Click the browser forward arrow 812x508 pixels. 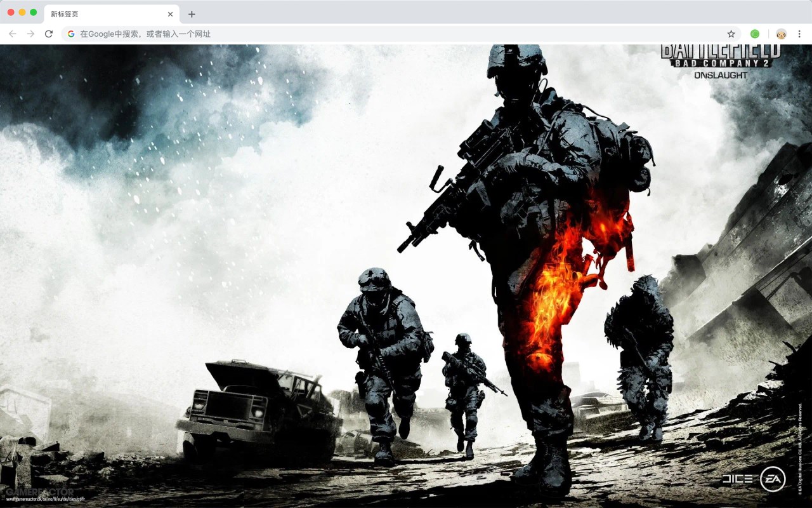click(x=30, y=34)
